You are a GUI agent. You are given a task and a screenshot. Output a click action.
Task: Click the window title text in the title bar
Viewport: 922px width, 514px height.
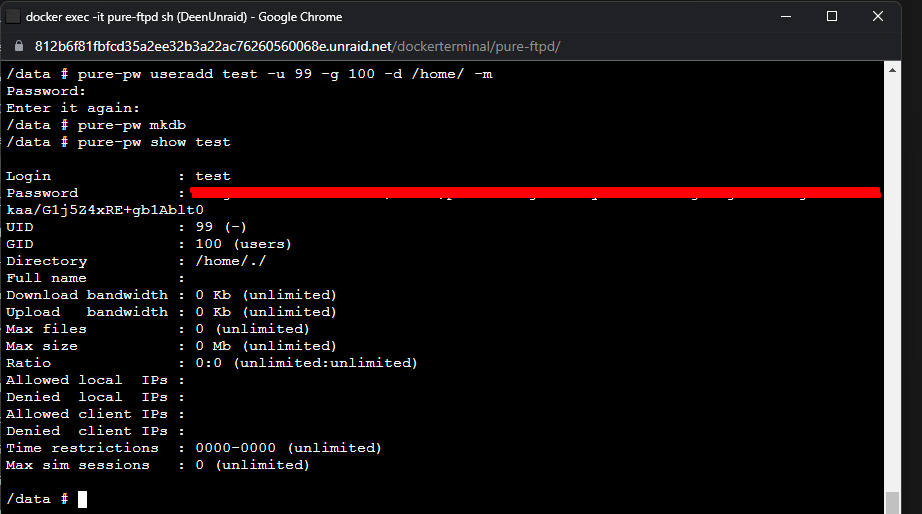(x=183, y=16)
